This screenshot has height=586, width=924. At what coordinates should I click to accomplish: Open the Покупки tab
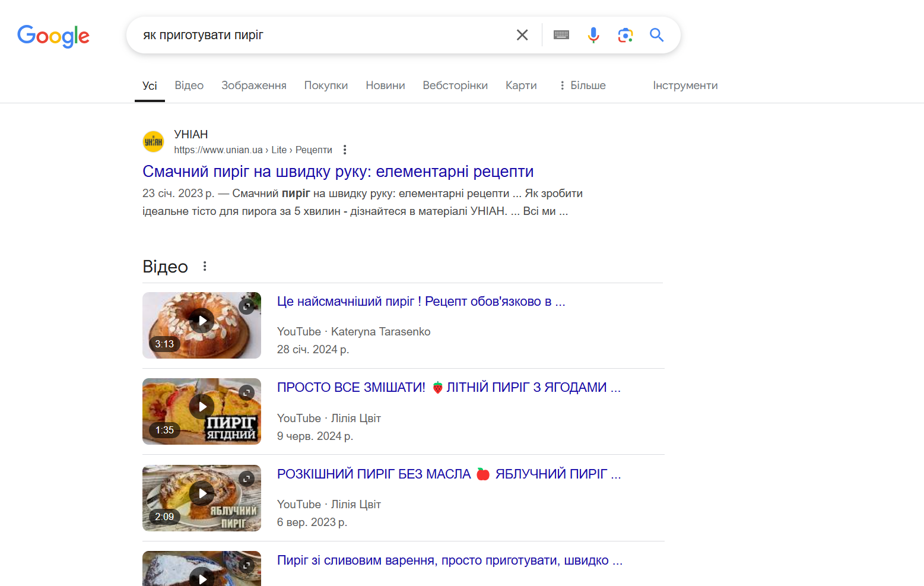click(x=326, y=85)
